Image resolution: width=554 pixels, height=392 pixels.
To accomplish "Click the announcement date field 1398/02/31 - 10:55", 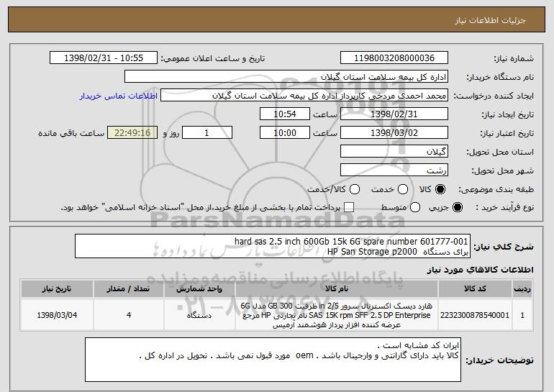I will pos(104,58).
